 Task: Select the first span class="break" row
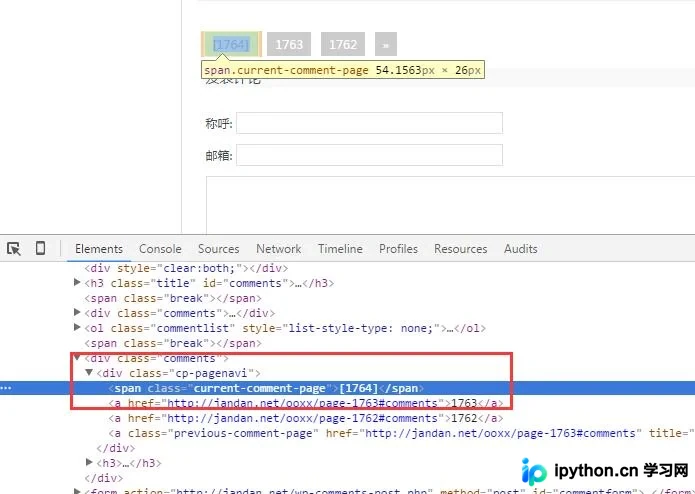coord(173,298)
